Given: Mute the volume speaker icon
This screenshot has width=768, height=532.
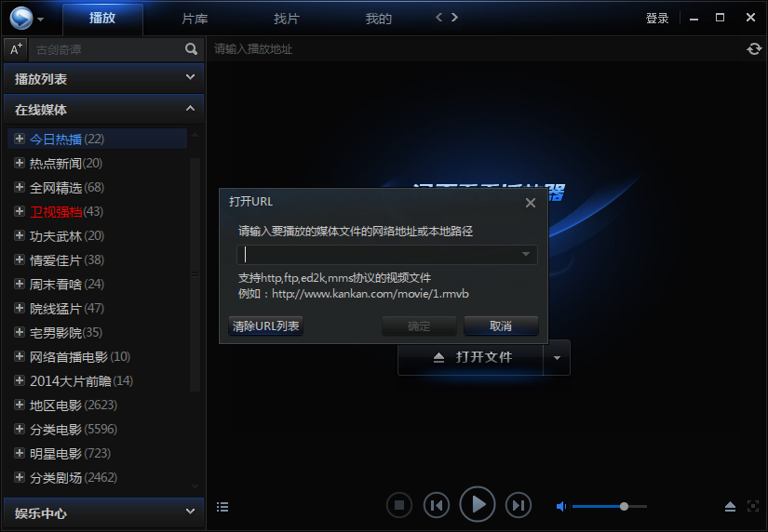Looking at the screenshot, I should (561, 507).
